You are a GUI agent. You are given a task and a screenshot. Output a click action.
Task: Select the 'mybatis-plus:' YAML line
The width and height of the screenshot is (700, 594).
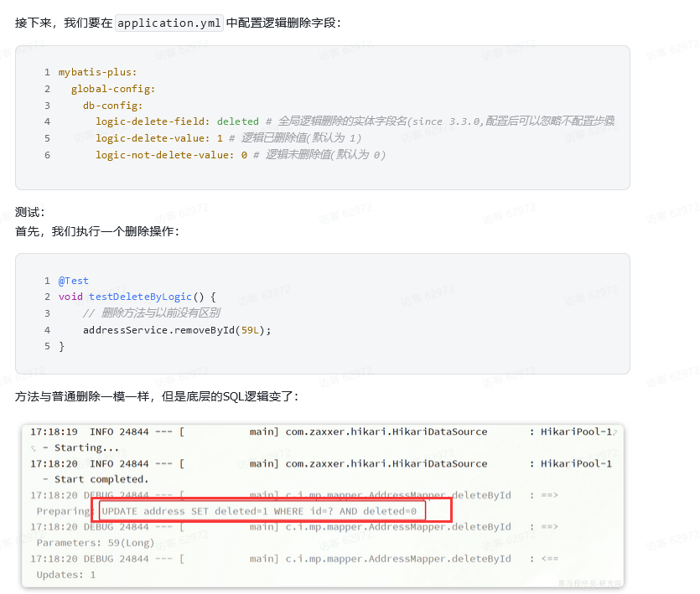click(97, 72)
